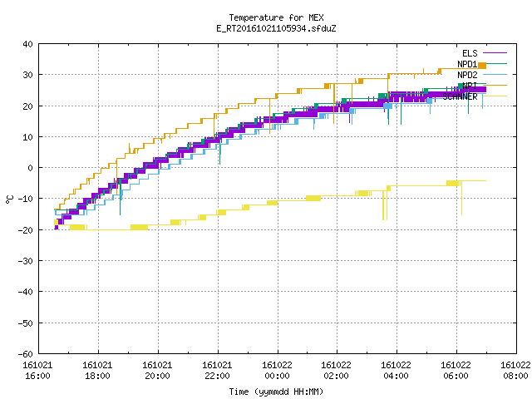Click the chart title 'Temperature for MEX'
The height and width of the screenshot is (399, 532).
(x=276, y=17)
